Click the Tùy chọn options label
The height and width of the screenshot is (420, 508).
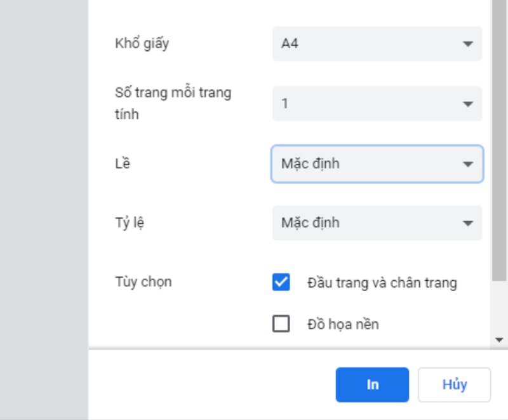(143, 282)
